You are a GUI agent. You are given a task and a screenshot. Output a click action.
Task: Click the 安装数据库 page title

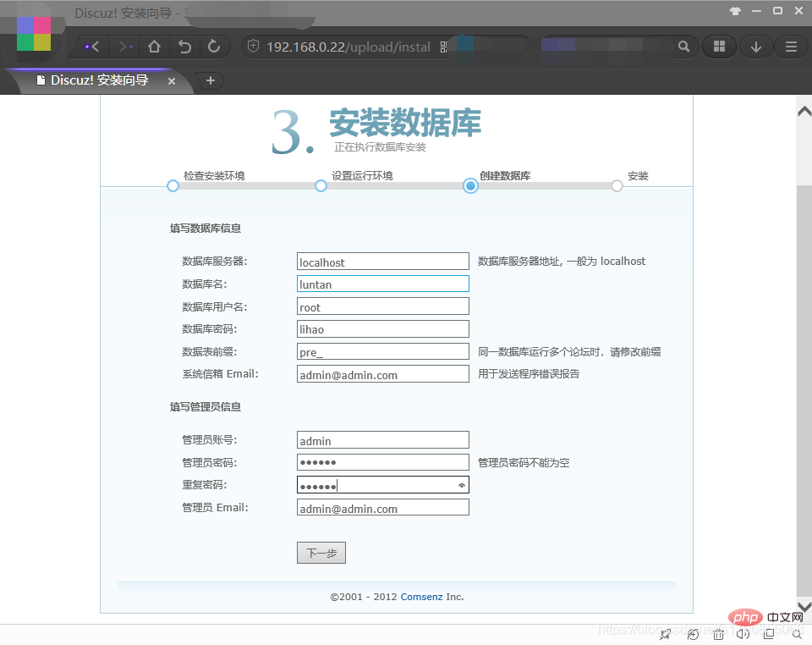coord(405,123)
